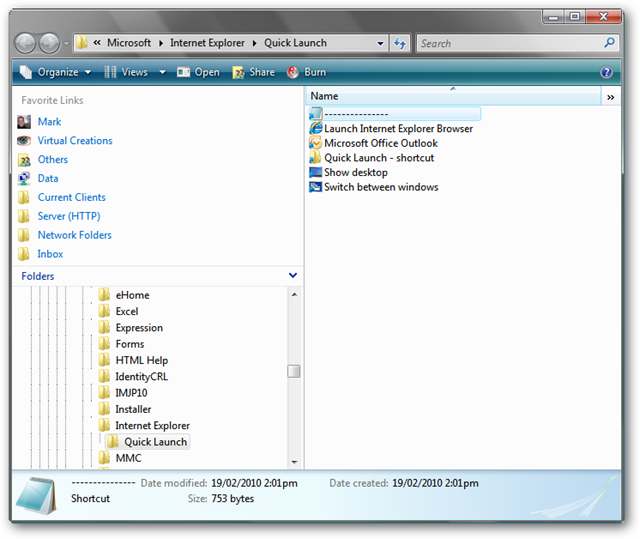Show more columns with double-chevron button
The height and width of the screenshot is (539, 640).
point(611,97)
